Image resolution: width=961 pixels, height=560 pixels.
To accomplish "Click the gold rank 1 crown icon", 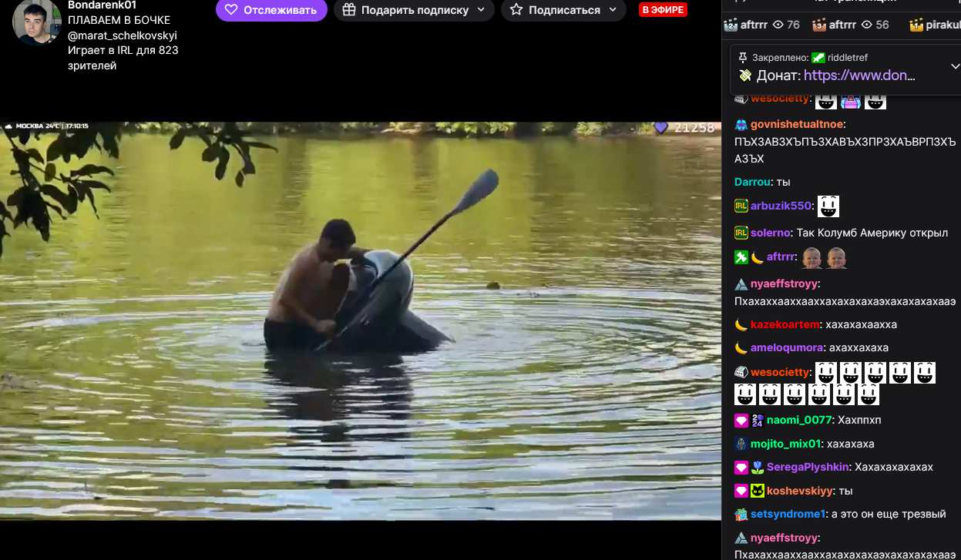I will pos(916,25).
